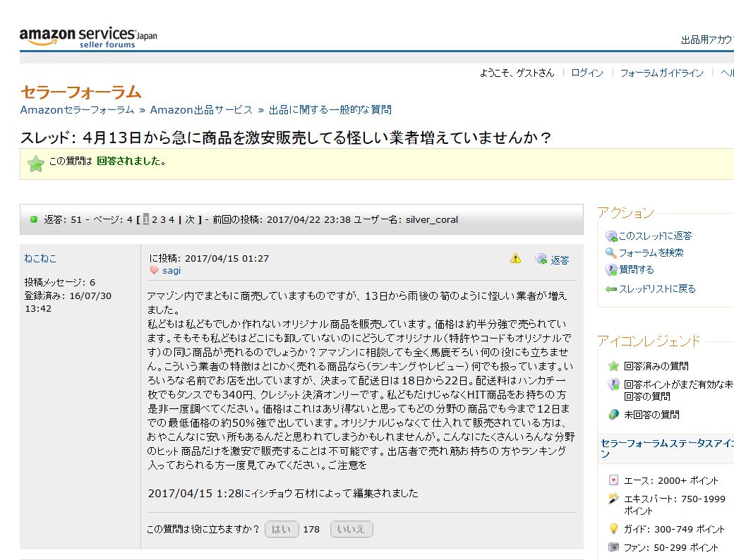
Task: Click the ace card icon for エース
Action: pos(613,480)
